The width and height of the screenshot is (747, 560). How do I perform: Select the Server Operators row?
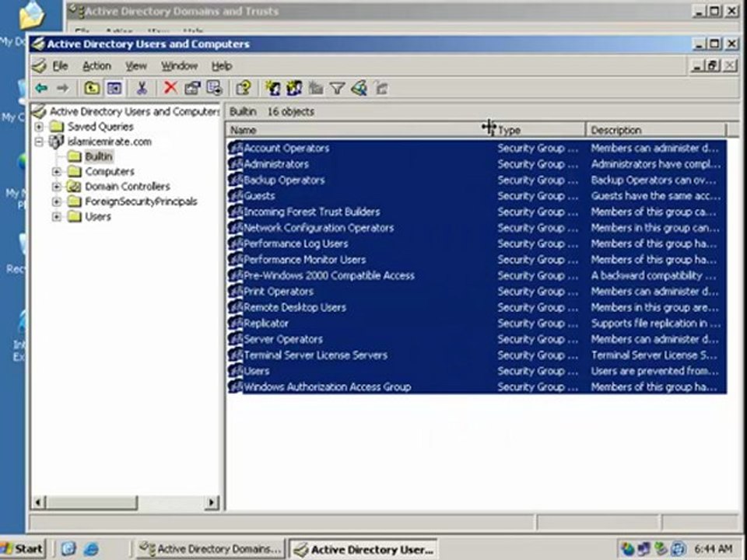click(x=477, y=340)
